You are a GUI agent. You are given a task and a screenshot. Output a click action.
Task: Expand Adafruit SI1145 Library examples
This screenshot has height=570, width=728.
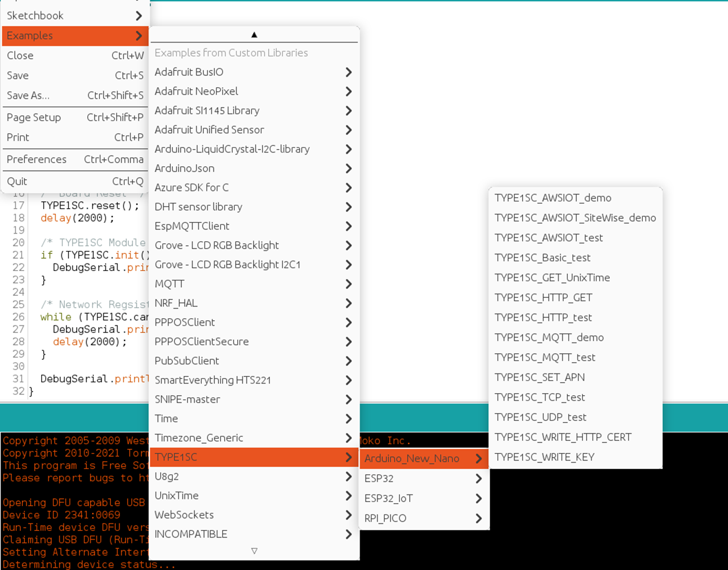click(254, 111)
